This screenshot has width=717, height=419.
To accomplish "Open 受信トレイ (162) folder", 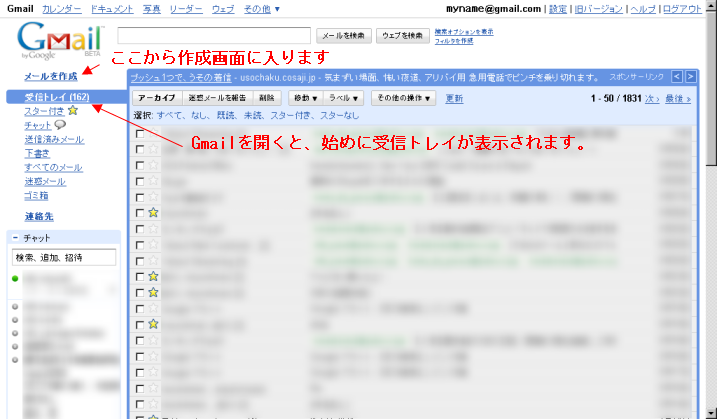I will [57, 97].
